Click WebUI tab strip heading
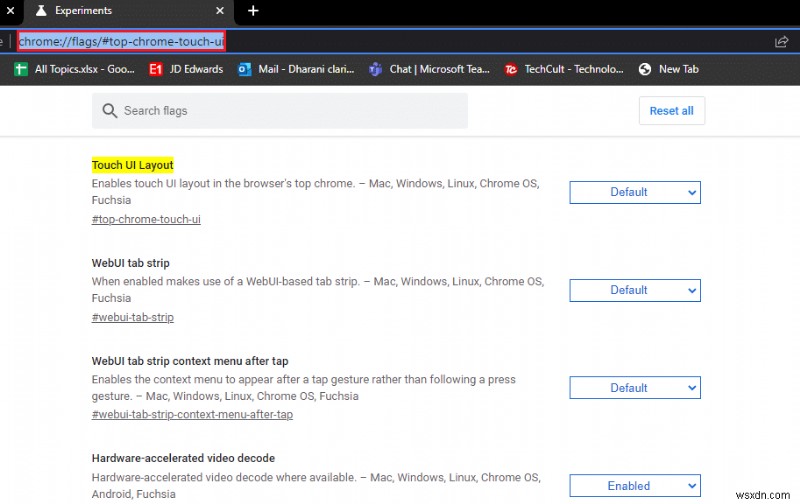Viewport: 800px width, 504px height. pyautogui.click(x=131, y=263)
